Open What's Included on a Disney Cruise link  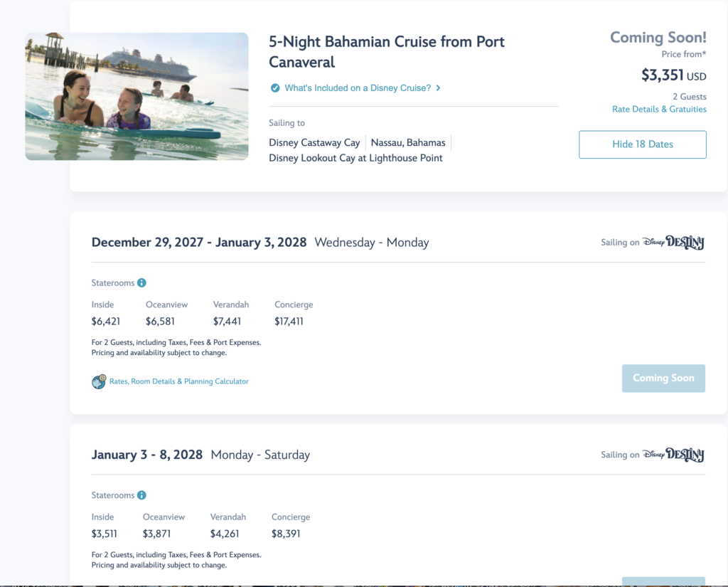coord(358,88)
